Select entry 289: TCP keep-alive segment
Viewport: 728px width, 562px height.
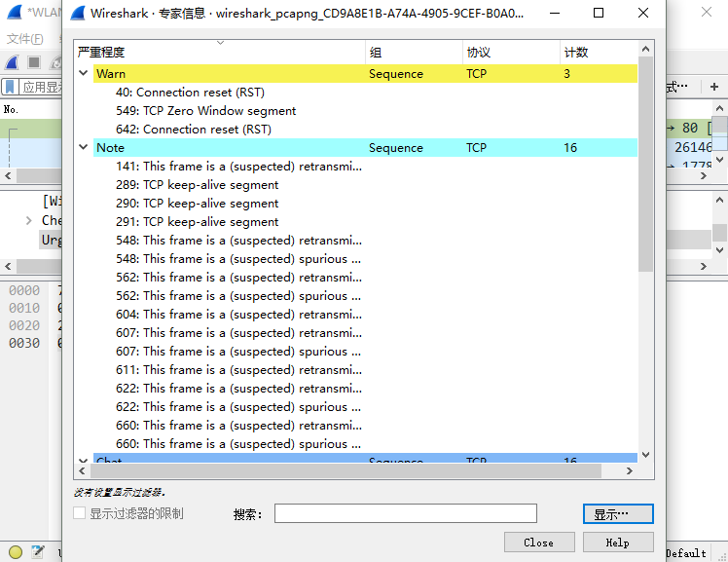[x=197, y=185]
